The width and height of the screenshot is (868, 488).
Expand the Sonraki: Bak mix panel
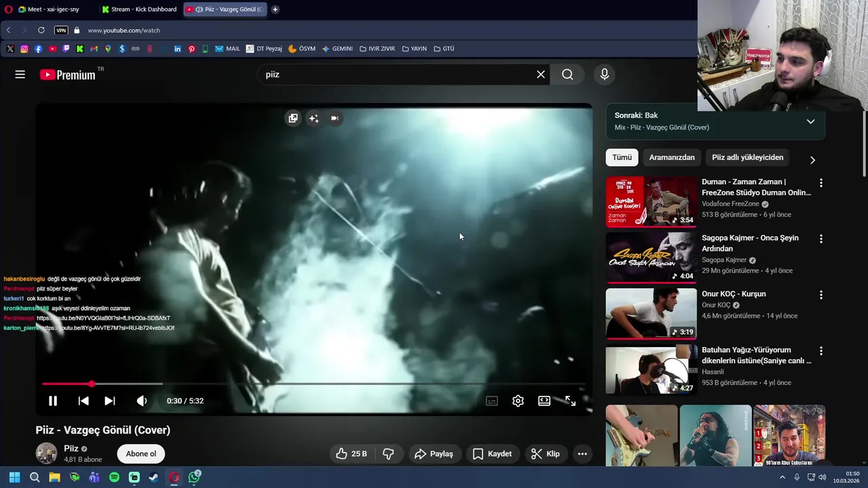pos(810,121)
